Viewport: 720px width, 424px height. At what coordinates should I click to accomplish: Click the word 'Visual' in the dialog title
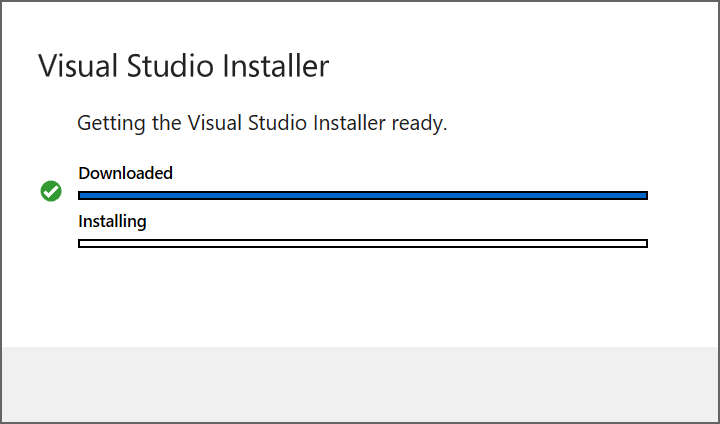click(78, 66)
